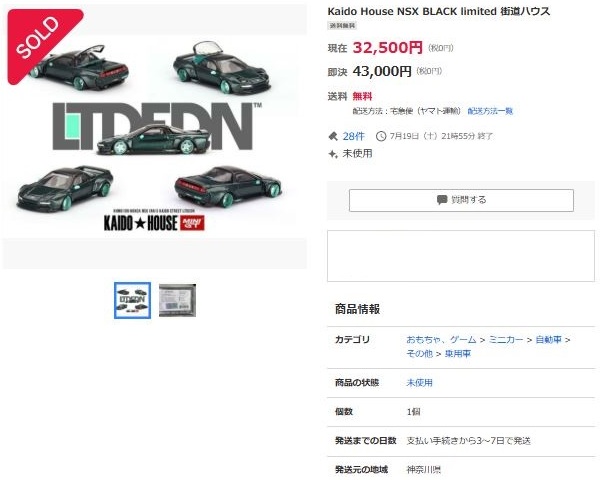Click the 質問する question button

pos(461,200)
